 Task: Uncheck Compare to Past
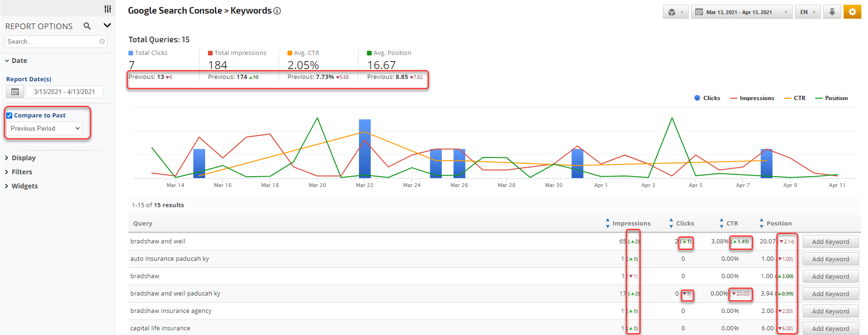[9, 116]
